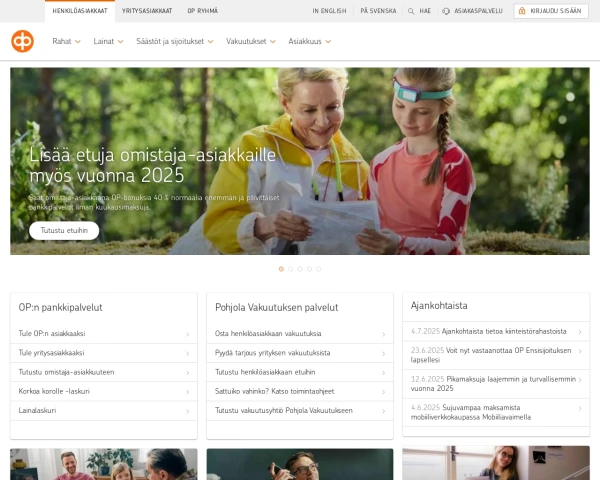Select first carousel slide dot

tap(281, 269)
